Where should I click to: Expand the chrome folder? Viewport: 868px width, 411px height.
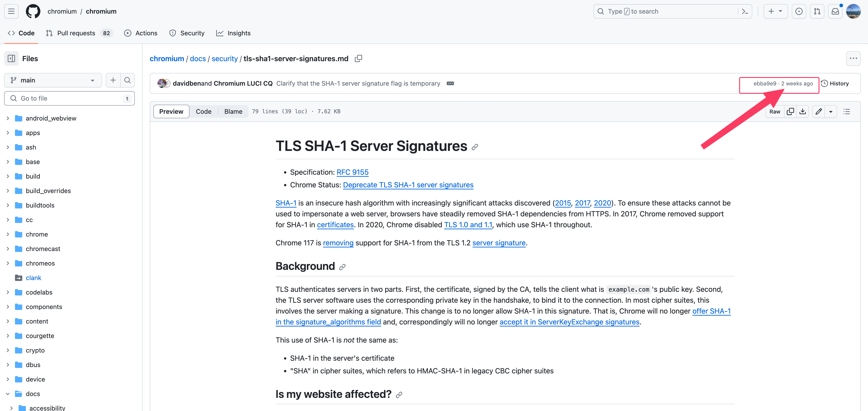coord(37,234)
